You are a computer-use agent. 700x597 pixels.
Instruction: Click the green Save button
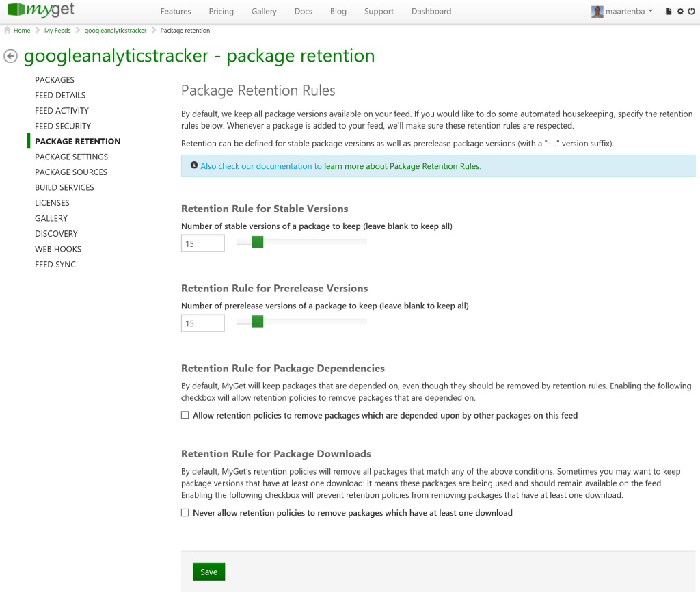(208, 572)
